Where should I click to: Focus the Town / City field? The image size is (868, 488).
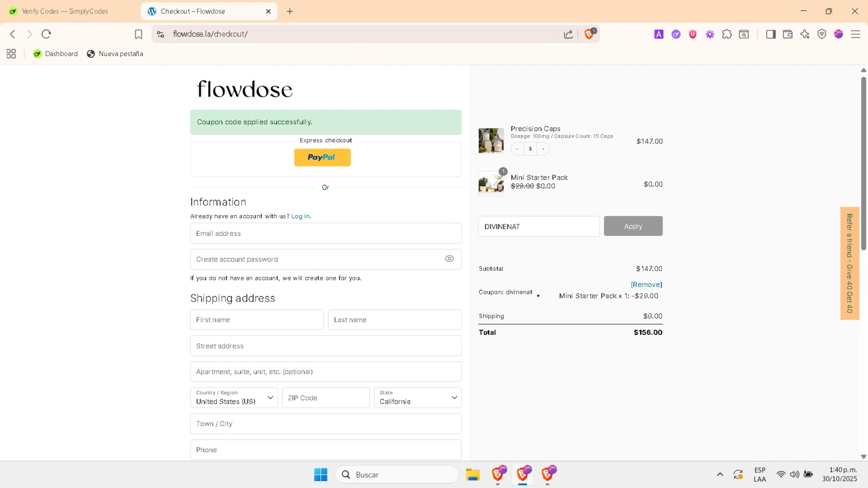[326, 424]
